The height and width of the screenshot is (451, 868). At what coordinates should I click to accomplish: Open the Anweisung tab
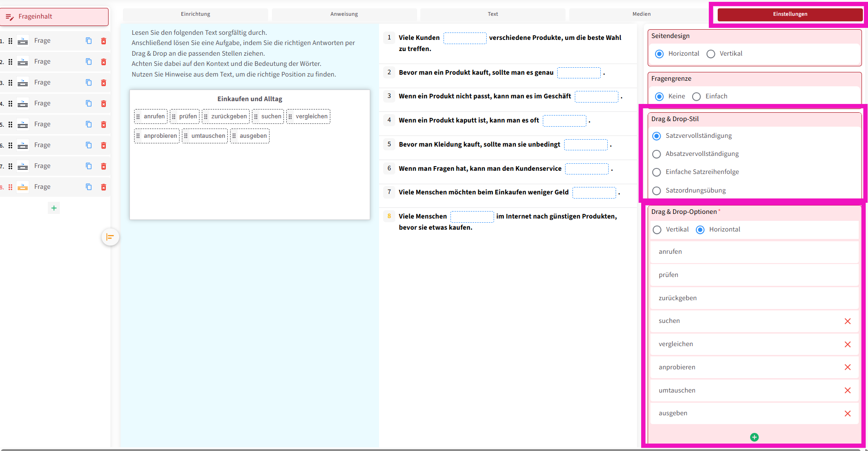pyautogui.click(x=344, y=14)
